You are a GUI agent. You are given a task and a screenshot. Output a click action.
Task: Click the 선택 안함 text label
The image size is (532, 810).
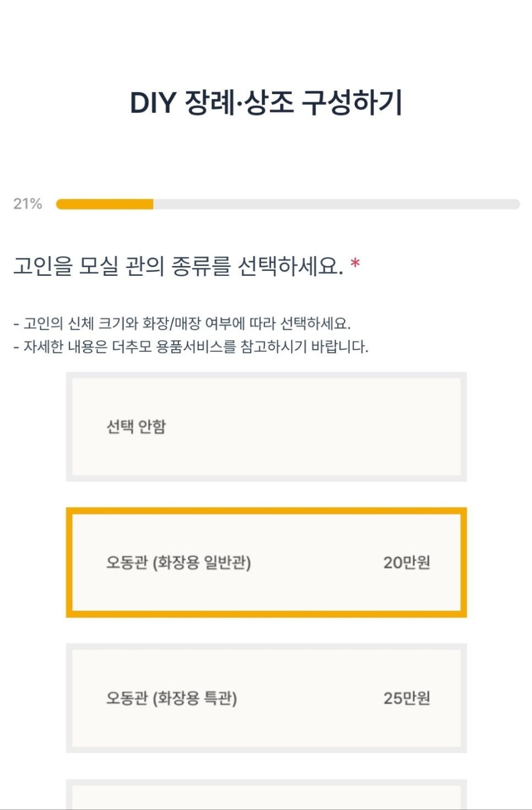136,427
